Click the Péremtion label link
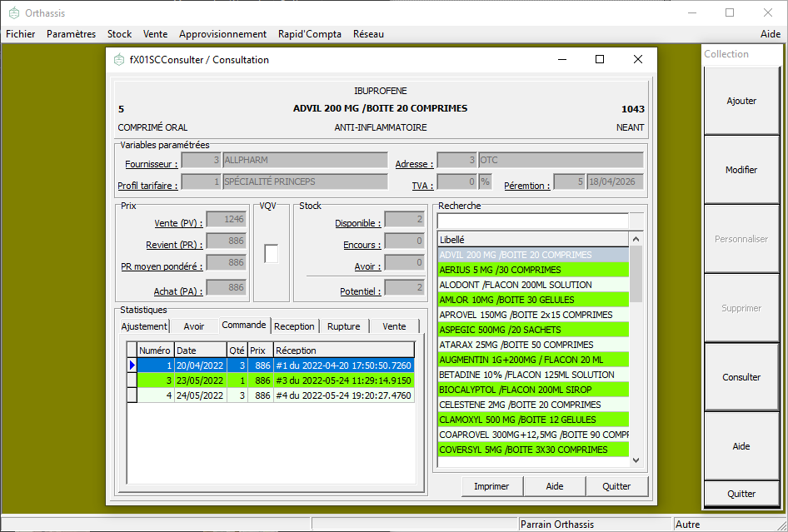 526,186
